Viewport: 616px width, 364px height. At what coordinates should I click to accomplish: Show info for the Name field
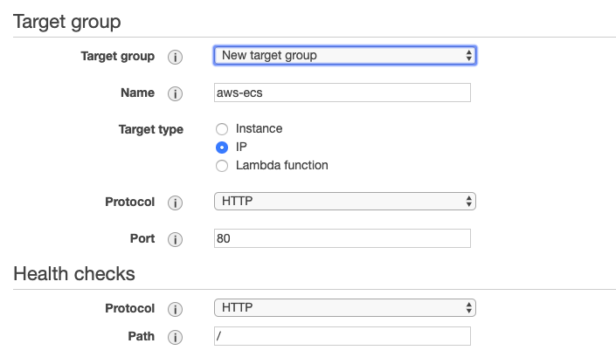tap(176, 93)
